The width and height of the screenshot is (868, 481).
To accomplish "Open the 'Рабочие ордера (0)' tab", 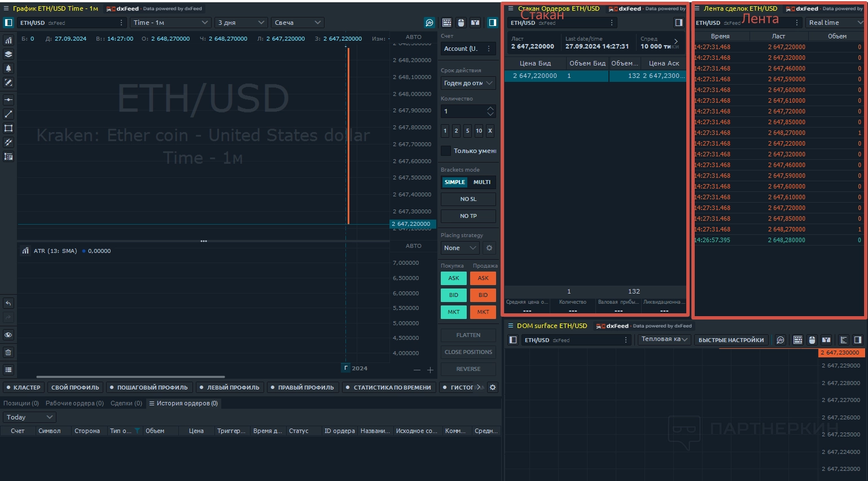I will (x=74, y=403).
